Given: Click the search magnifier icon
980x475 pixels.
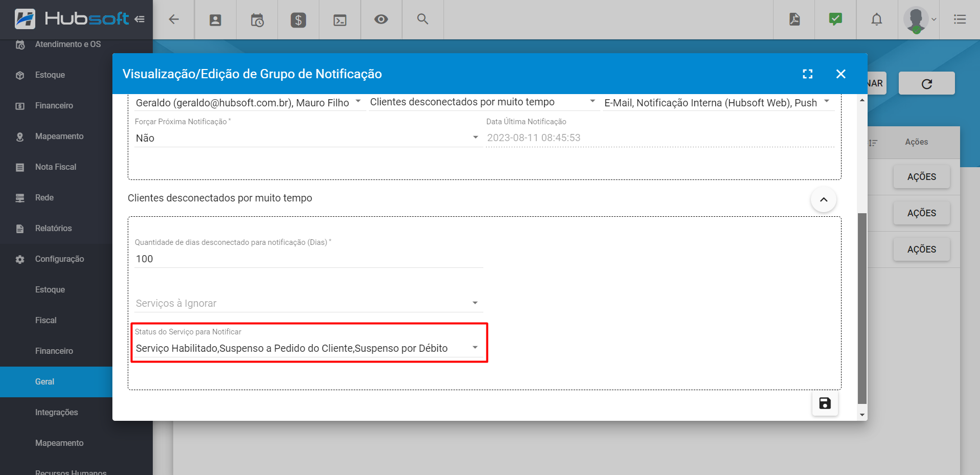Looking at the screenshot, I should coord(422,19).
